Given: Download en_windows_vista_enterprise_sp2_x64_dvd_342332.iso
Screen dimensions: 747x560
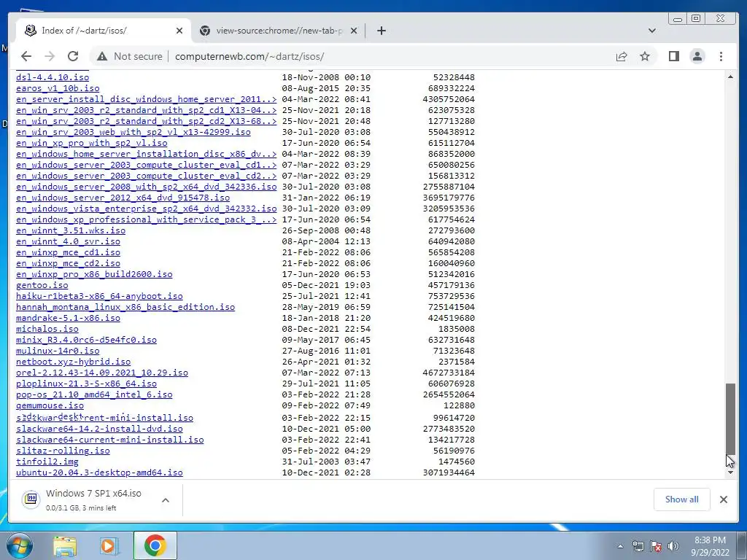Looking at the screenshot, I should pos(146,209).
